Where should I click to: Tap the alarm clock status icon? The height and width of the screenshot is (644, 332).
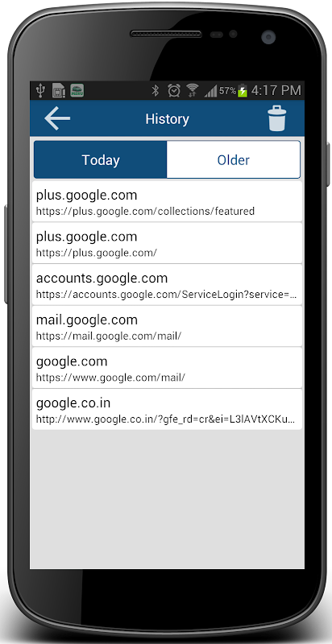click(174, 90)
